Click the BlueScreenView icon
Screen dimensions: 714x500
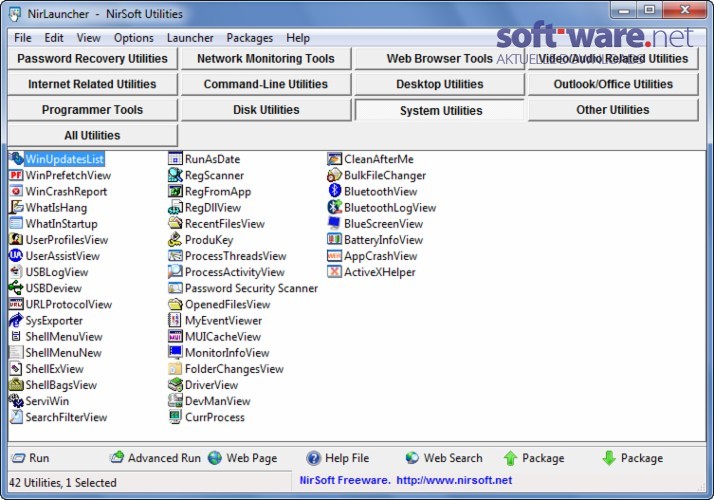[335, 224]
